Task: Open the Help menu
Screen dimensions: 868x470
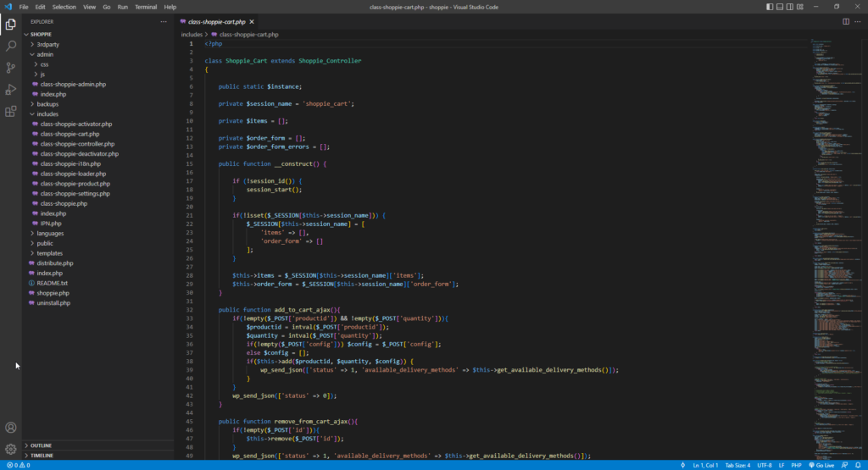Action: pyautogui.click(x=170, y=7)
